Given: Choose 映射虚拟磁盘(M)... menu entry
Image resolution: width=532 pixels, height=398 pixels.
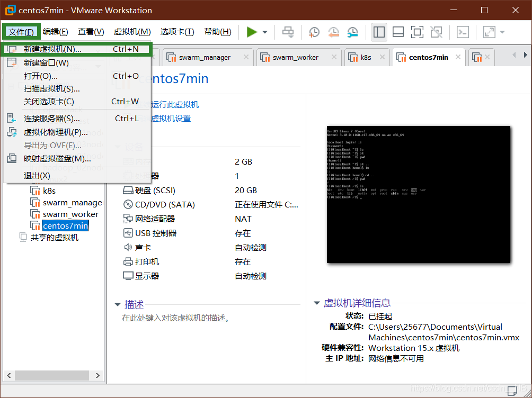Looking at the screenshot, I should point(77,158).
